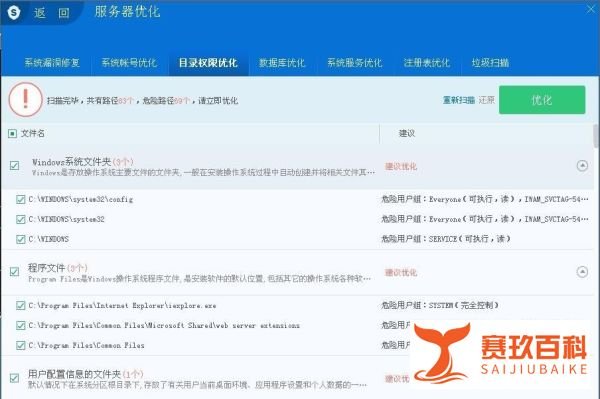Select the 目录权限优化 tab
Image resolution: width=600 pixels, height=399 pixels.
pyautogui.click(x=208, y=63)
